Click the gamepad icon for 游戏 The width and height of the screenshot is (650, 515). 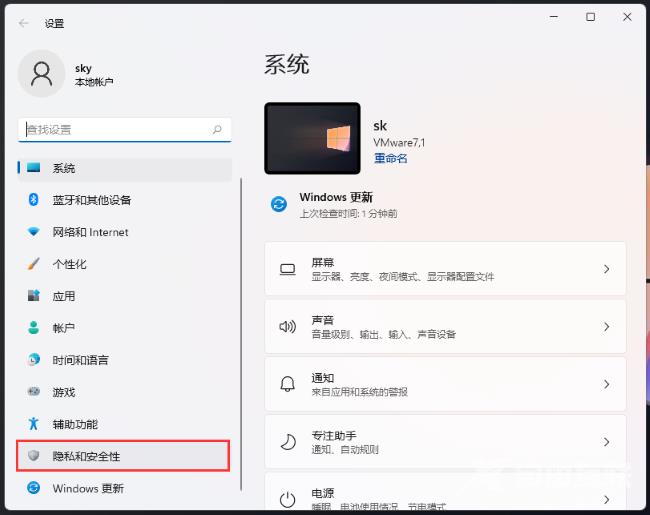tap(34, 392)
